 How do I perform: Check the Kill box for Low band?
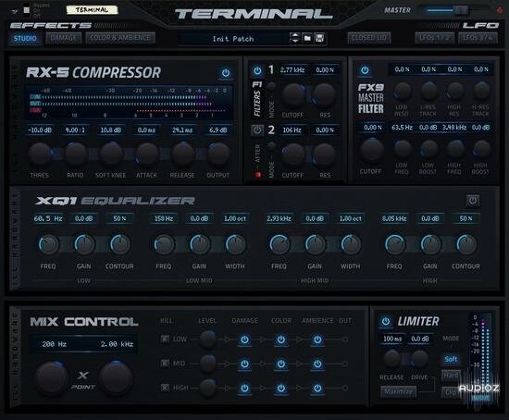[165, 340]
